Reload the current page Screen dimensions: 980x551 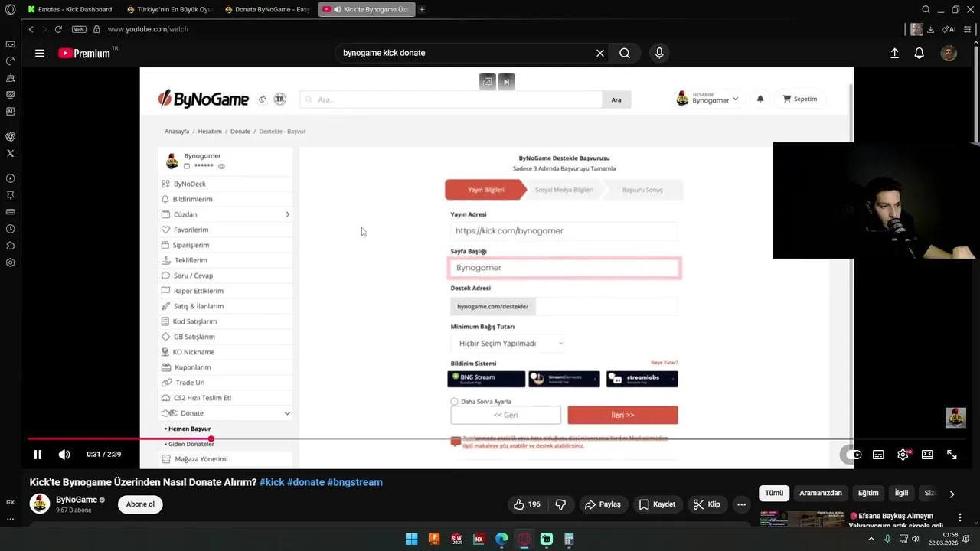(x=58, y=29)
